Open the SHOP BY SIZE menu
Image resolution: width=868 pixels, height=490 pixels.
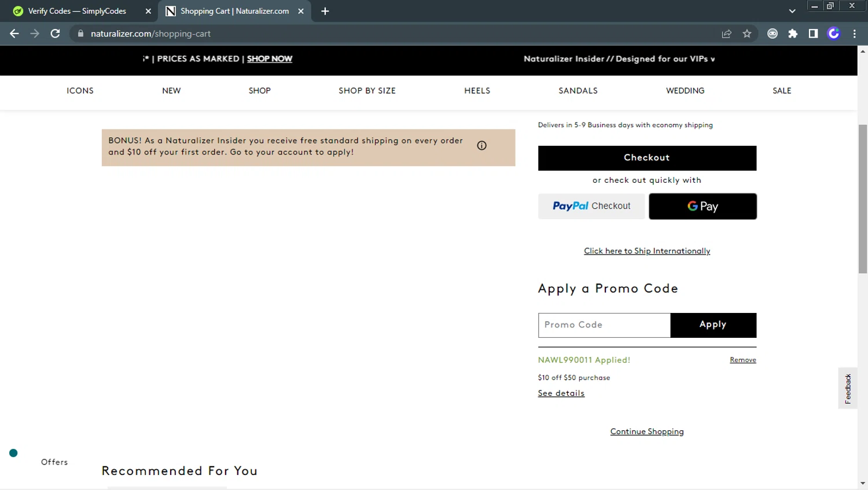[367, 91]
